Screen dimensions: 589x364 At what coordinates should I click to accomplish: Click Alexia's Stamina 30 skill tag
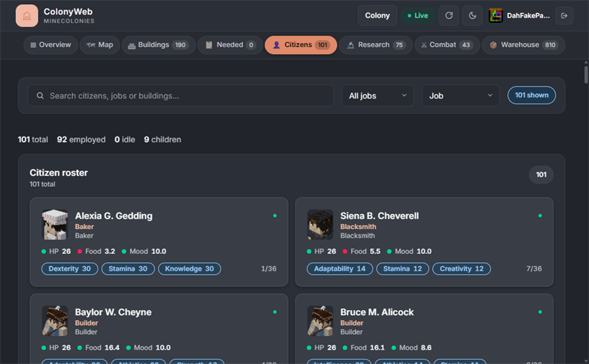[128, 269]
